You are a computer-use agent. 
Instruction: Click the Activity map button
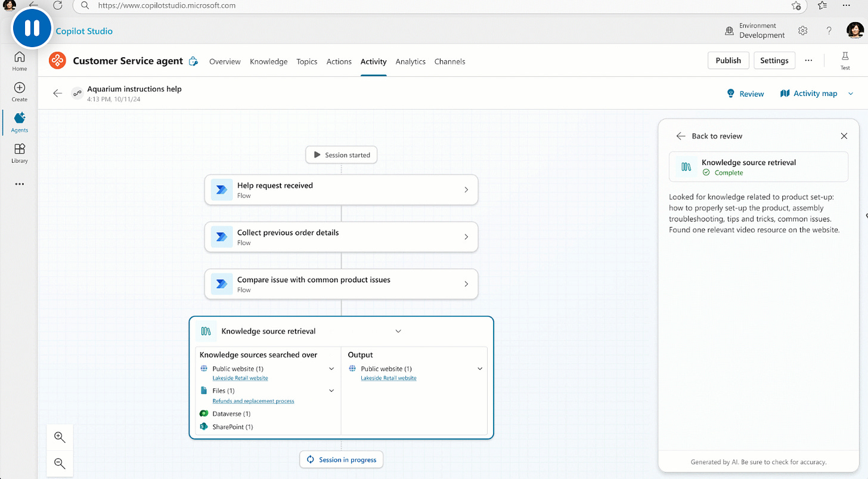coord(808,93)
